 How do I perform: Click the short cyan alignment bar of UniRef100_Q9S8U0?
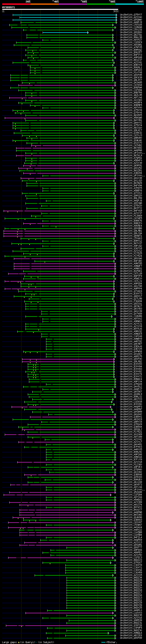(x=65, y=32)
